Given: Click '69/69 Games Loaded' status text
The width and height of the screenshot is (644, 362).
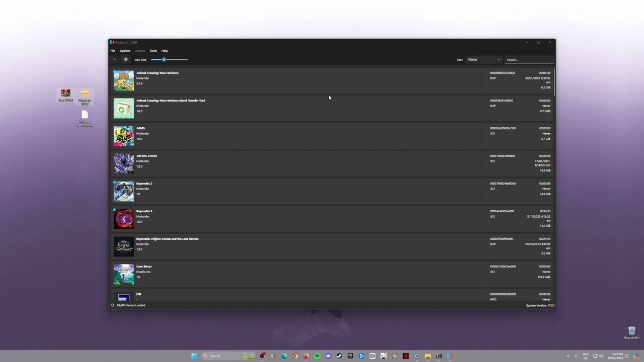Looking at the screenshot, I should (131, 305).
